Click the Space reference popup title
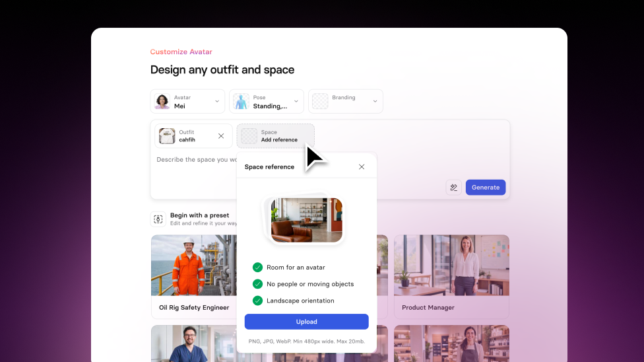The image size is (644, 362). (269, 166)
